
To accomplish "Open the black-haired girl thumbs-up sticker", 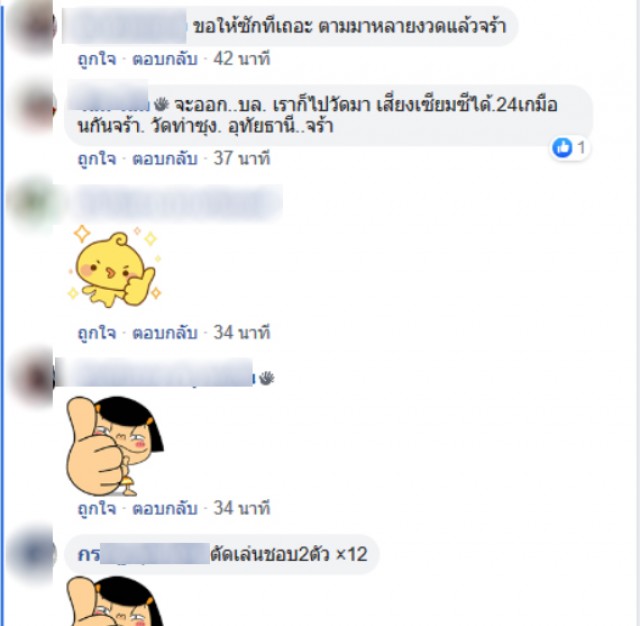I will (x=115, y=446).
